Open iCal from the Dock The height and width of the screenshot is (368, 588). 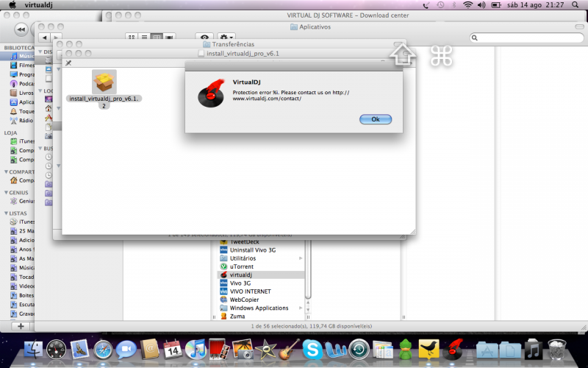pyautogui.click(x=173, y=350)
